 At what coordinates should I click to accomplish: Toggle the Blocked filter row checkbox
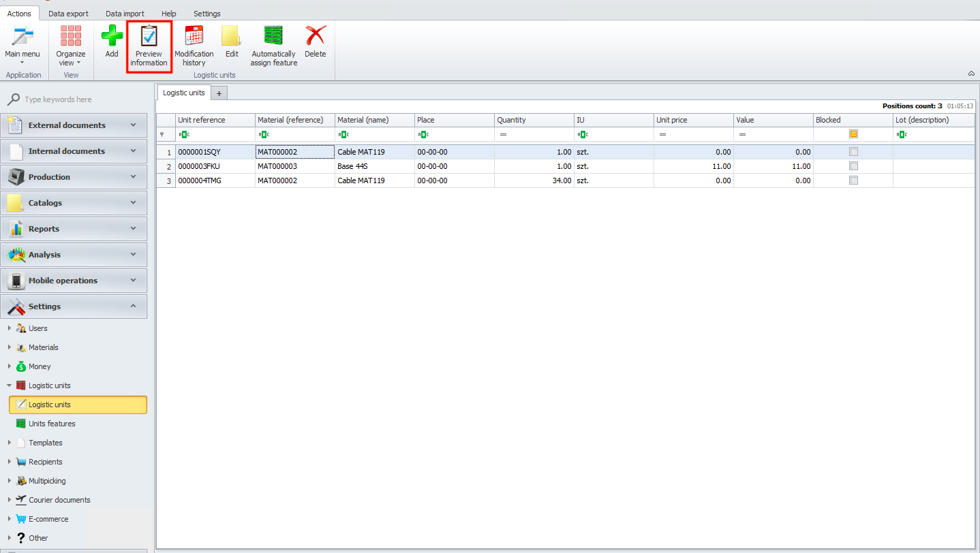click(x=853, y=134)
